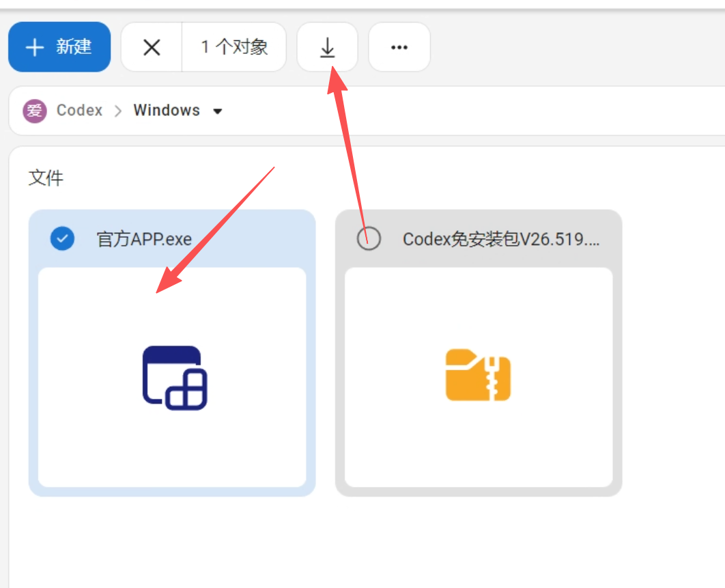
Task: Click the download arrow icon
Action: 328,47
